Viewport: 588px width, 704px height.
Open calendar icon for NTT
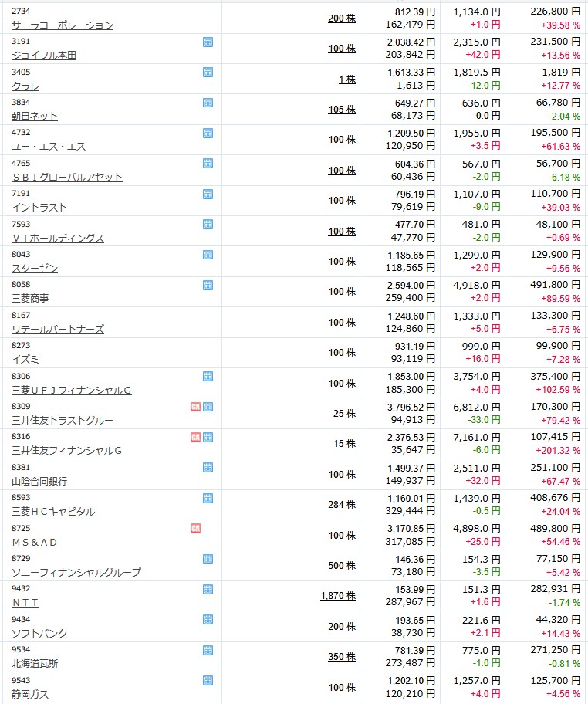[x=208, y=589]
